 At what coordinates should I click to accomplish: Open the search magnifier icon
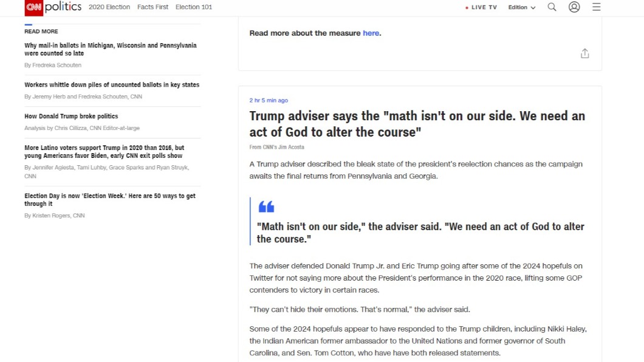tap(552, 7)
